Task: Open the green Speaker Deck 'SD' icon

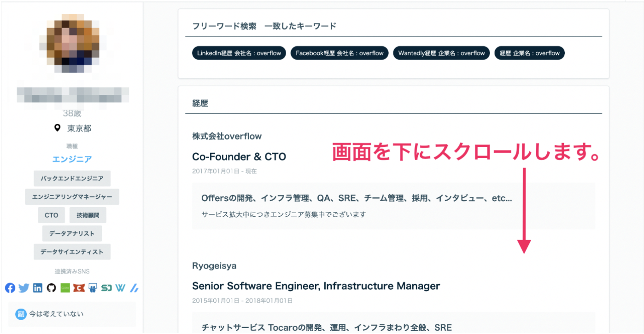Action: click(106, 288)
